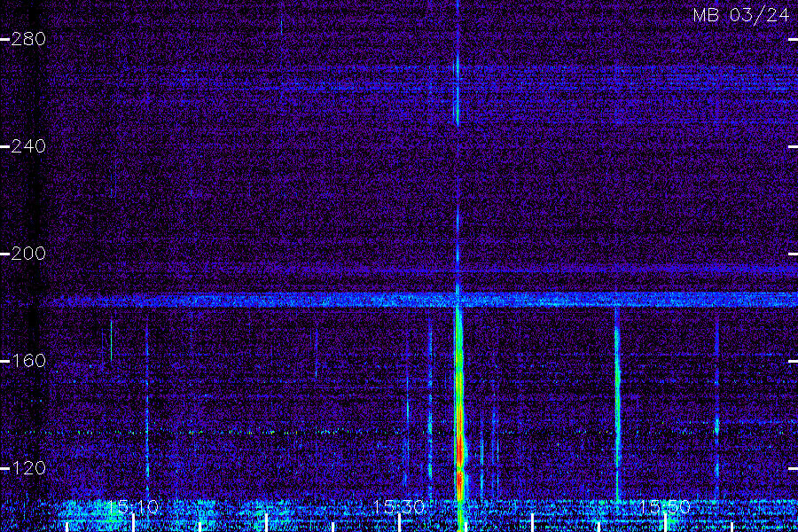Click the 15:50 time axis label
The width and height of the screenshot is (798, 532).
click(x=665, y=507)
